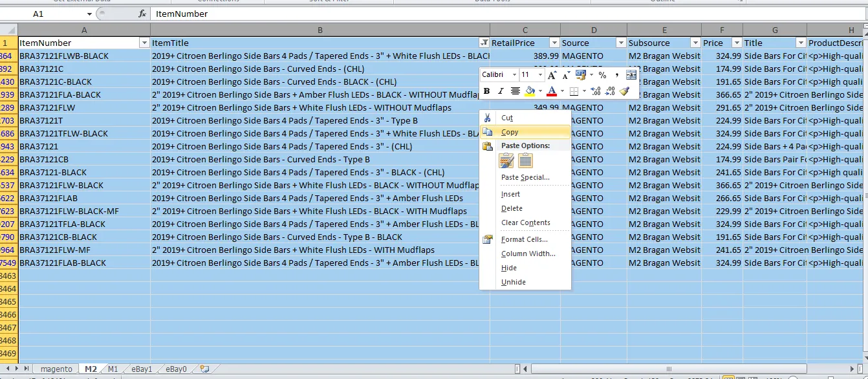Screen dimensions: 868x379
Task: Apply Italic from the mini toolbar
Action: [500, 92]
